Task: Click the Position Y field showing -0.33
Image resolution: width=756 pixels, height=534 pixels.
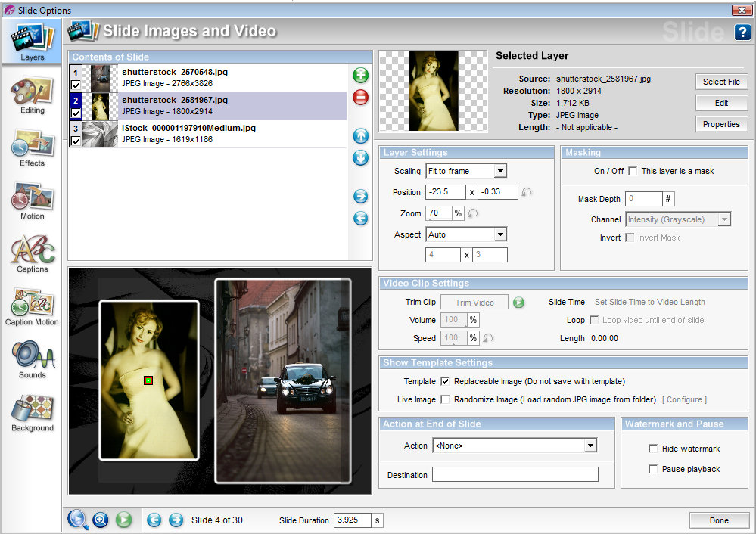Action: (x=498, y=192)
